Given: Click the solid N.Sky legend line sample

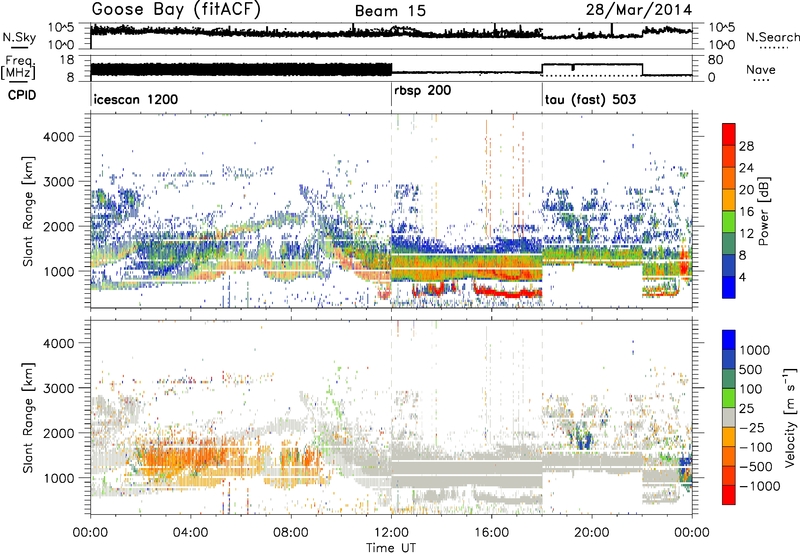Looking at the screenshot, I should (19, 47).
